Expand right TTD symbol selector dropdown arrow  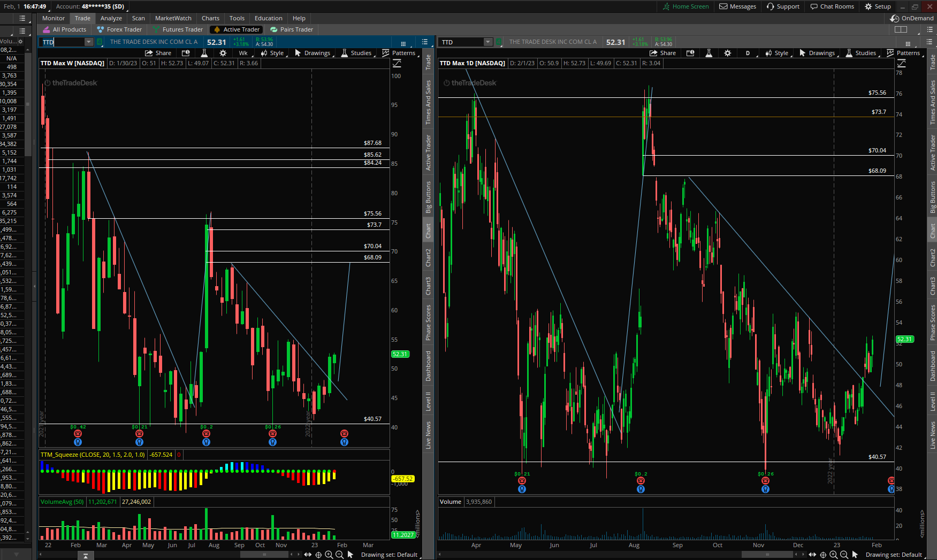tap(487, 42)
